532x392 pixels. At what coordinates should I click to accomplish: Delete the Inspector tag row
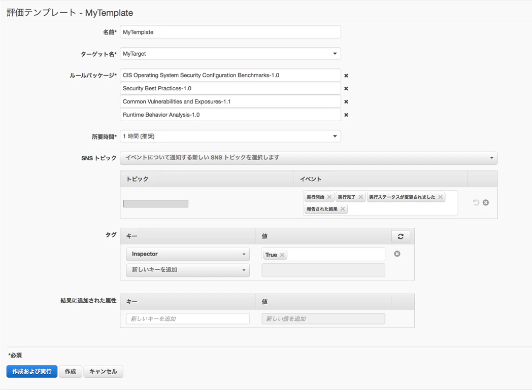coord(397,254)
